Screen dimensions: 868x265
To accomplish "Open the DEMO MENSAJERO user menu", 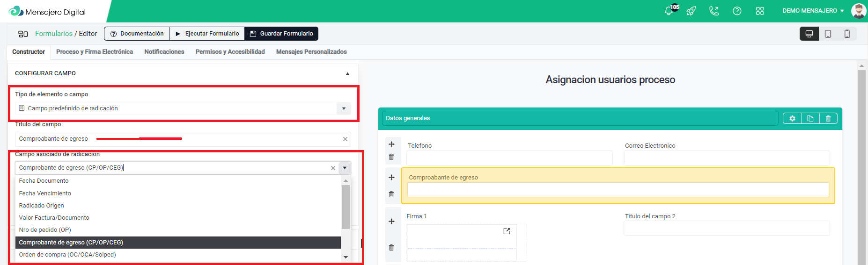I will coord(813,11).
